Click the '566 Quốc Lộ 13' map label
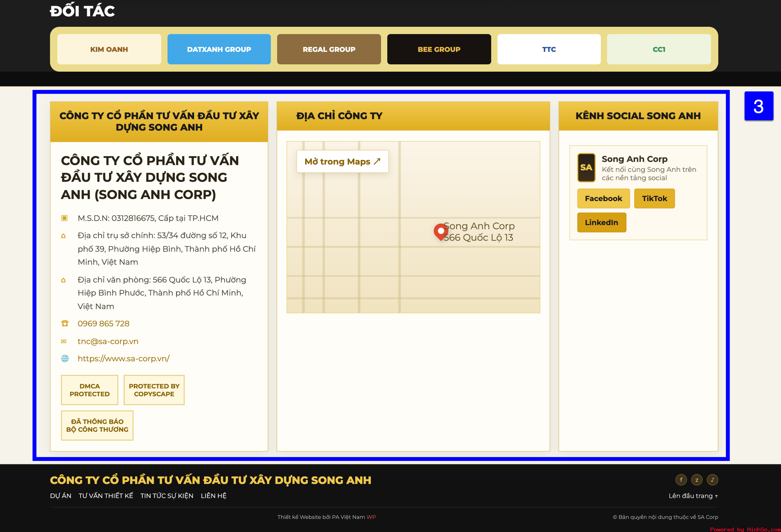 [x=479, y=237]
